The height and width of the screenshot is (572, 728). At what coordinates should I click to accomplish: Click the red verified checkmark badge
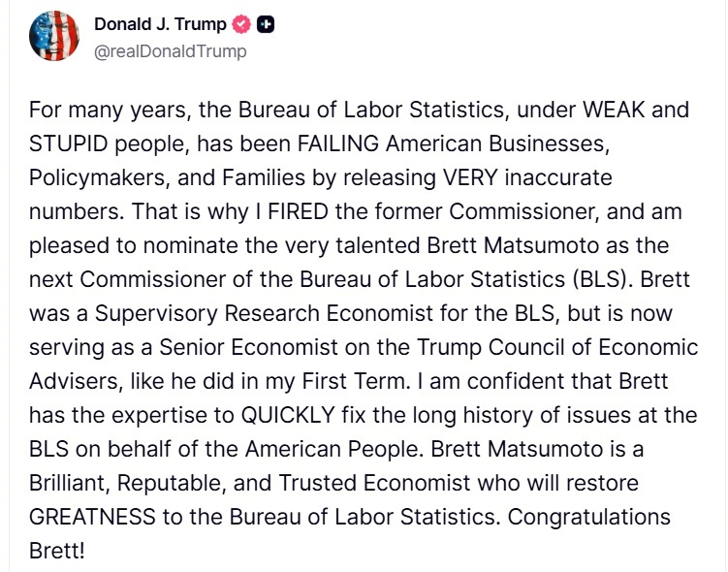coord(241,24)
